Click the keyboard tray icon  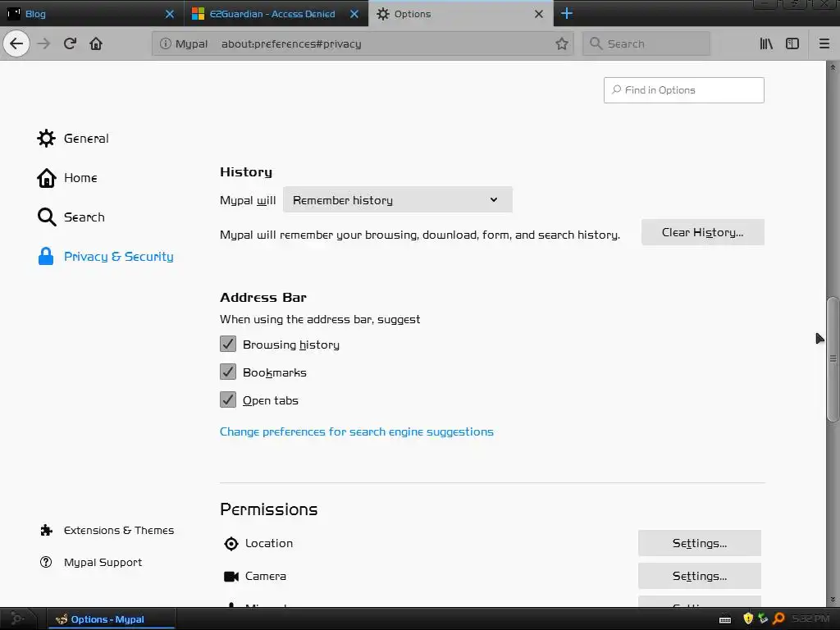[x=725, y=620]
